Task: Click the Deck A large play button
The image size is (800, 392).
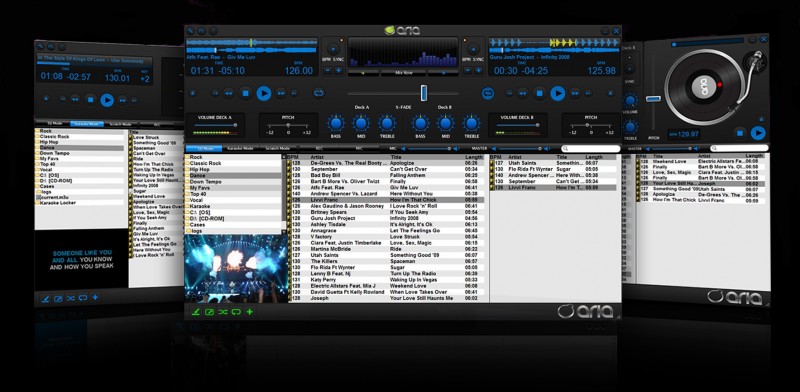Action: [263, 93]
